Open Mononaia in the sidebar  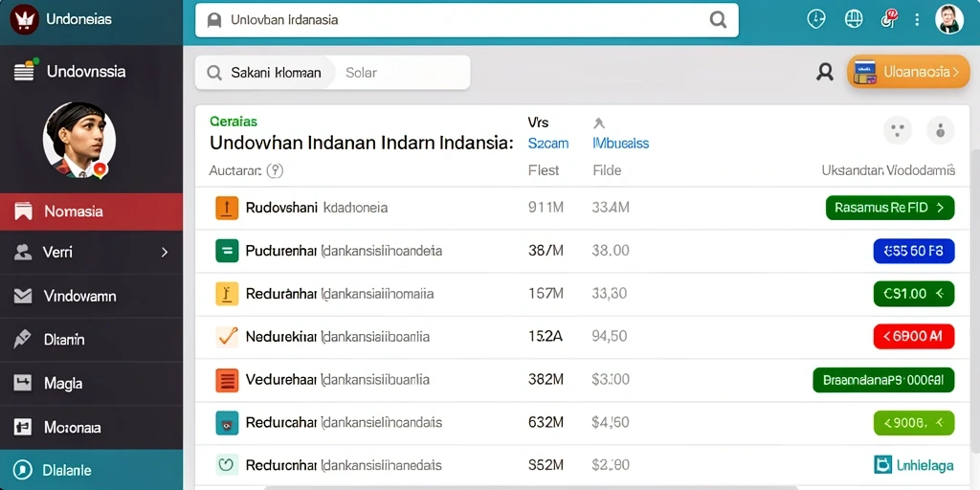click(x=91, y=428)
